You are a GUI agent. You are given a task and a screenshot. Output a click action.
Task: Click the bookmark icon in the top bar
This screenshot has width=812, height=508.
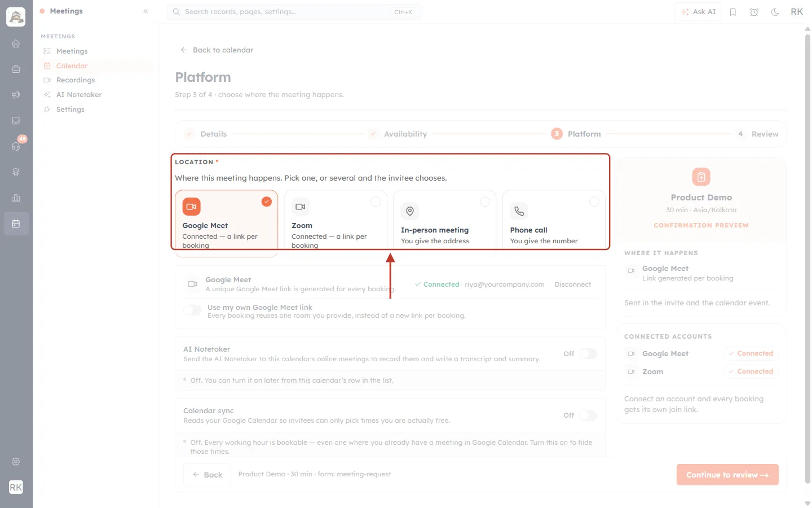click(x=733, y=12)
